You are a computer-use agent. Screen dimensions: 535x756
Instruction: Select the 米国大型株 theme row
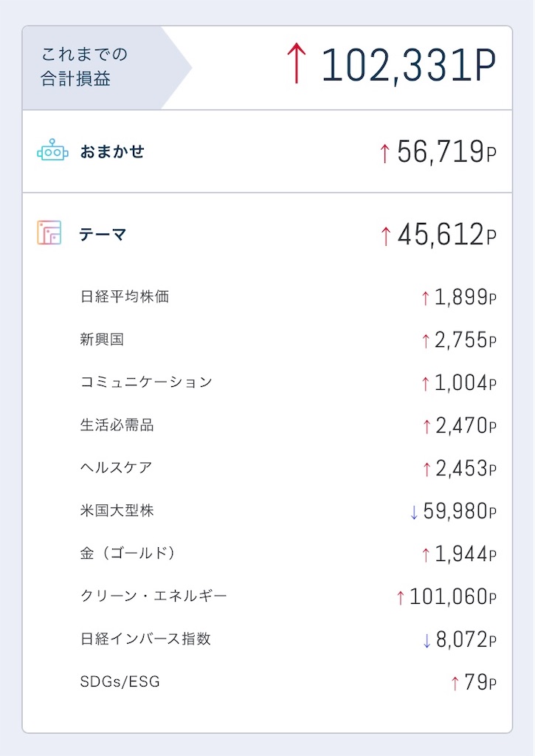(289, 511)
